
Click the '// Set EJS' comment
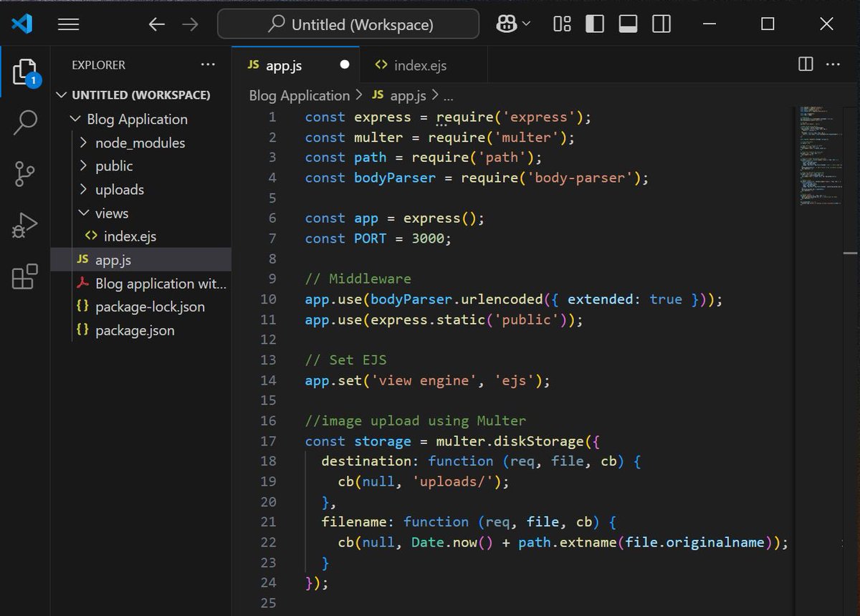click(x=346, y=360)
